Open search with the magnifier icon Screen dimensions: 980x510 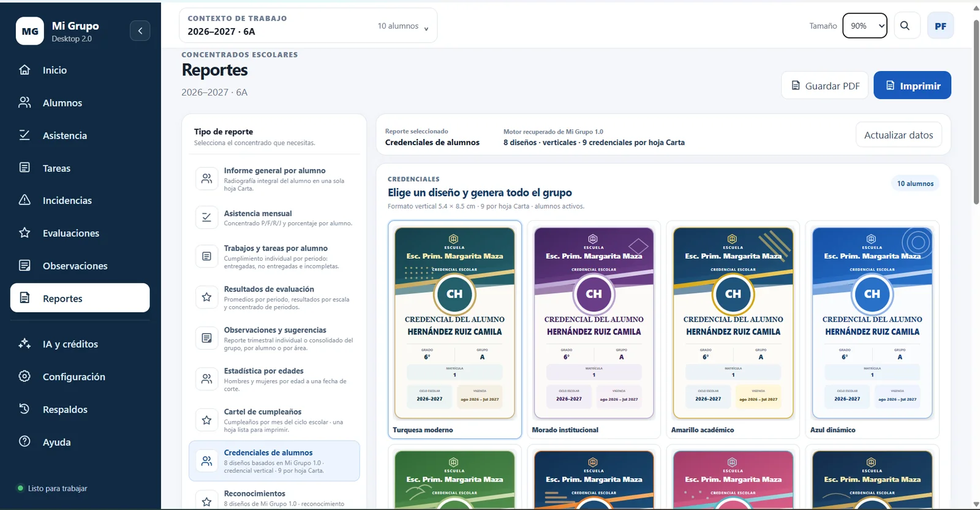(905, 26)
